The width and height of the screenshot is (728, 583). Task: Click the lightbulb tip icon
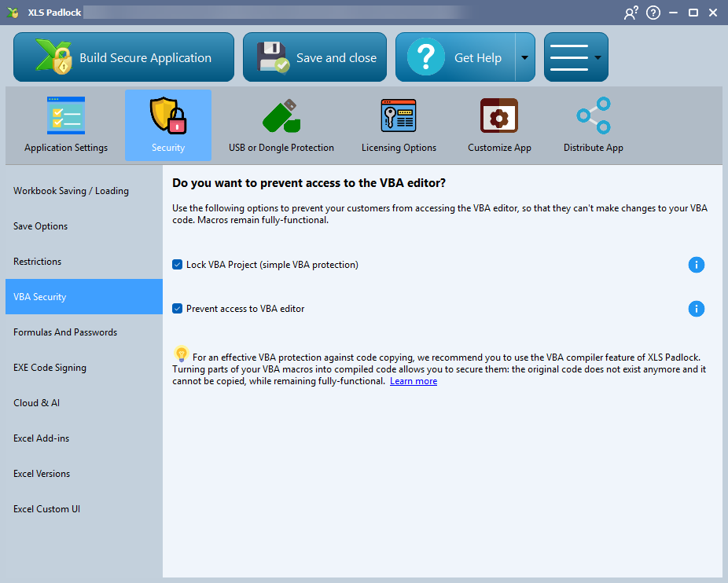181,354
